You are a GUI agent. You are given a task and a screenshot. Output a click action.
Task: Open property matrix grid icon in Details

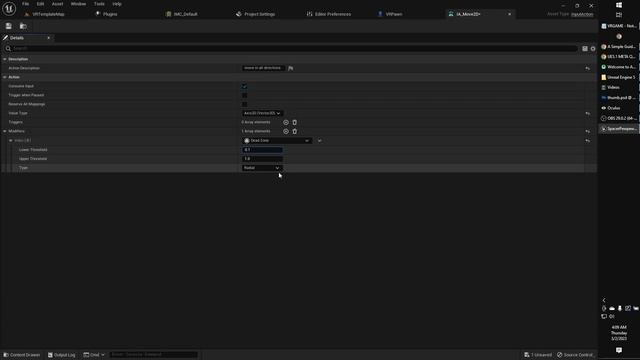coord(585,49)
